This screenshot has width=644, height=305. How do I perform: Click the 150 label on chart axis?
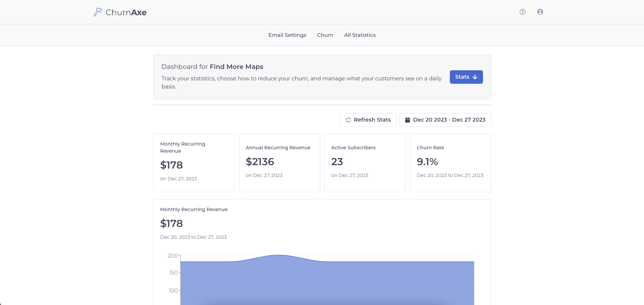coord(173,273)
